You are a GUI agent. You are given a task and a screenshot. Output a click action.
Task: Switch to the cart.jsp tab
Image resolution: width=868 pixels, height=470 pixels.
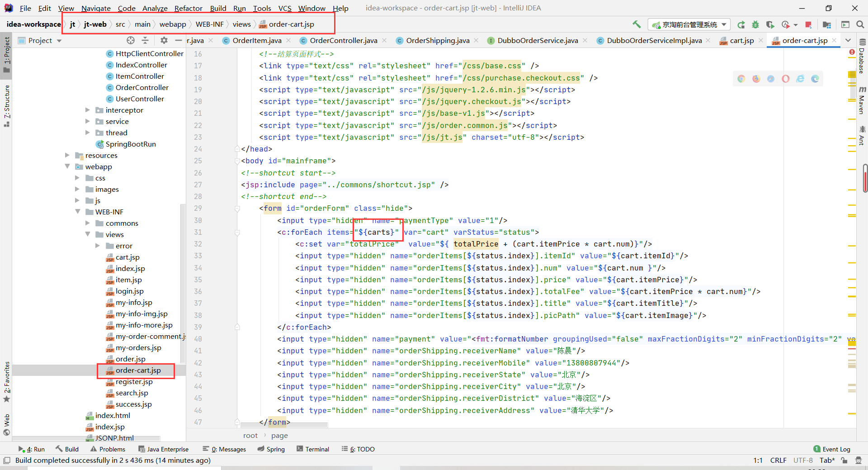pos(741,40)
